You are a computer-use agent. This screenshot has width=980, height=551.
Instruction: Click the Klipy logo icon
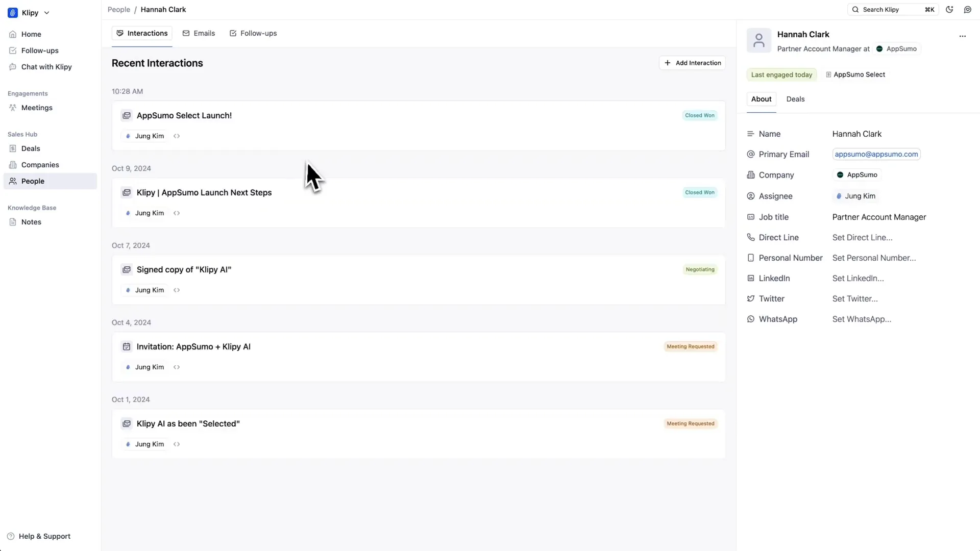13,13
